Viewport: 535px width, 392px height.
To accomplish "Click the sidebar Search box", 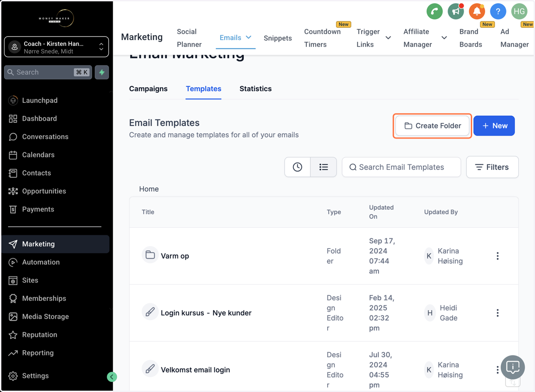I will click(48, 72).
